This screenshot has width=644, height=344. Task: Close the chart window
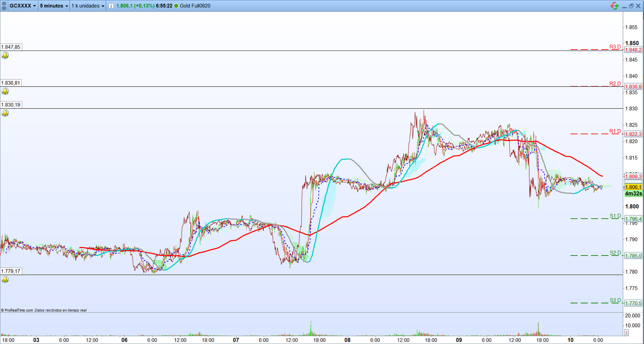tap(638, 6)
